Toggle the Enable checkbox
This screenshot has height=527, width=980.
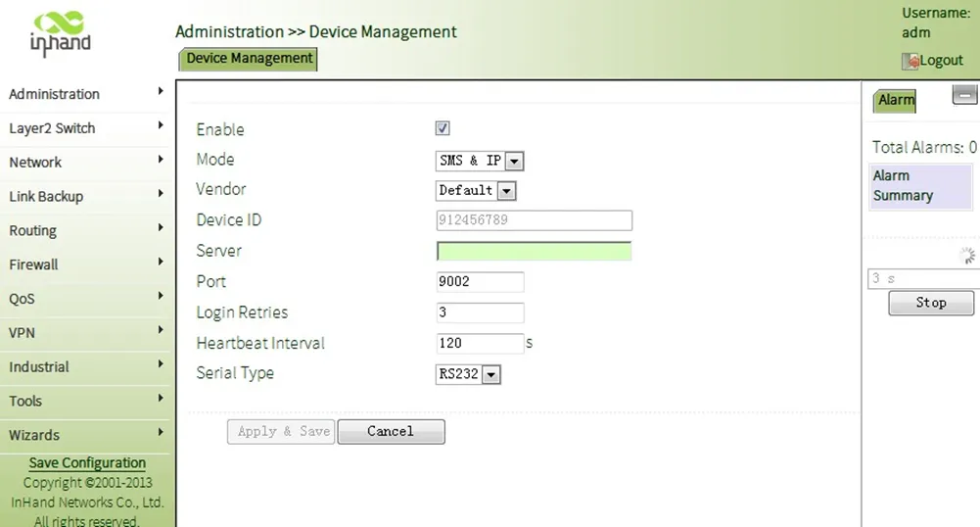click(x=443, y=128)
